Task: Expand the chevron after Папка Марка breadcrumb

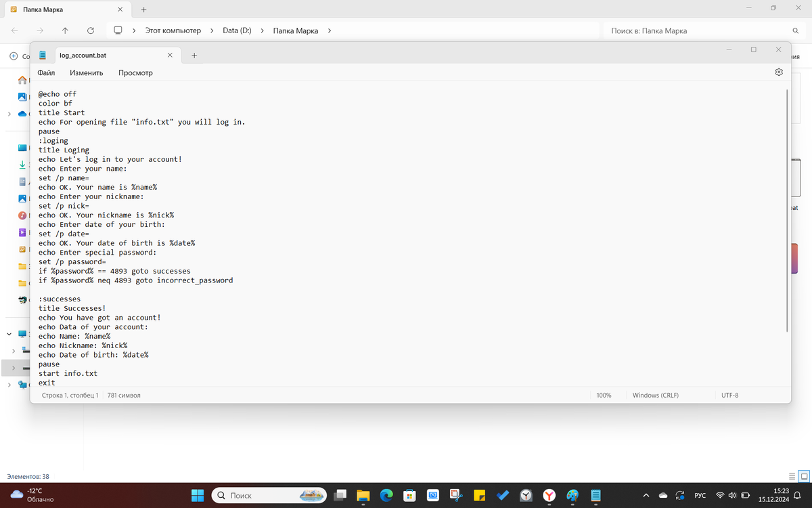Action: [329, 30]
